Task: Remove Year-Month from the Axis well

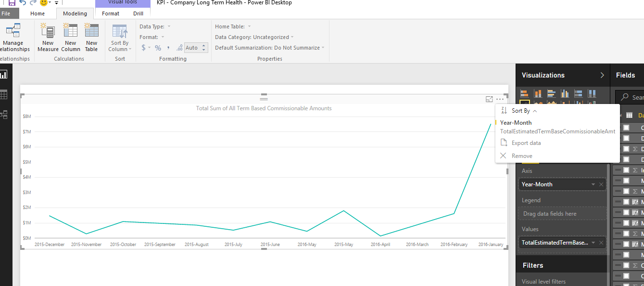Action: 601,184
